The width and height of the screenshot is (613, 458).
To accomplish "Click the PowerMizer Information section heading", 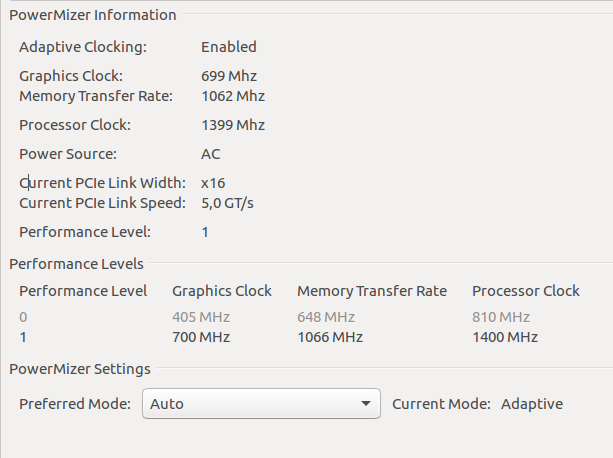I will click(x=93, y=15).
